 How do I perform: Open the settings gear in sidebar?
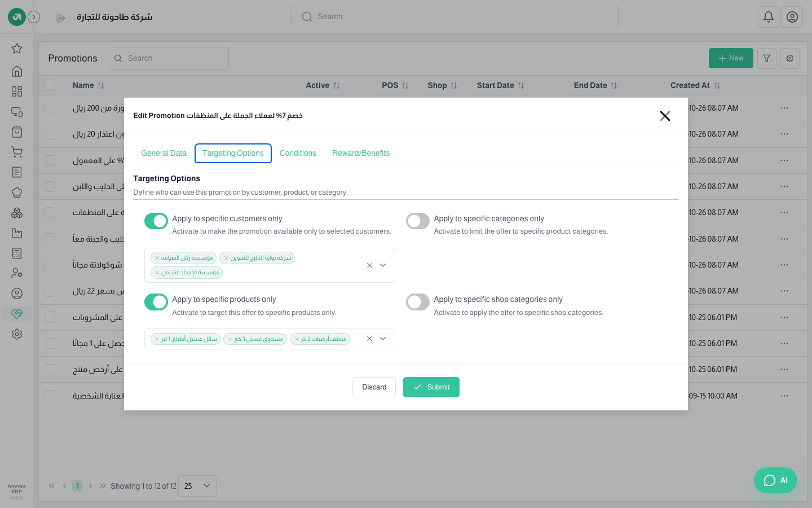pos(17,334)
